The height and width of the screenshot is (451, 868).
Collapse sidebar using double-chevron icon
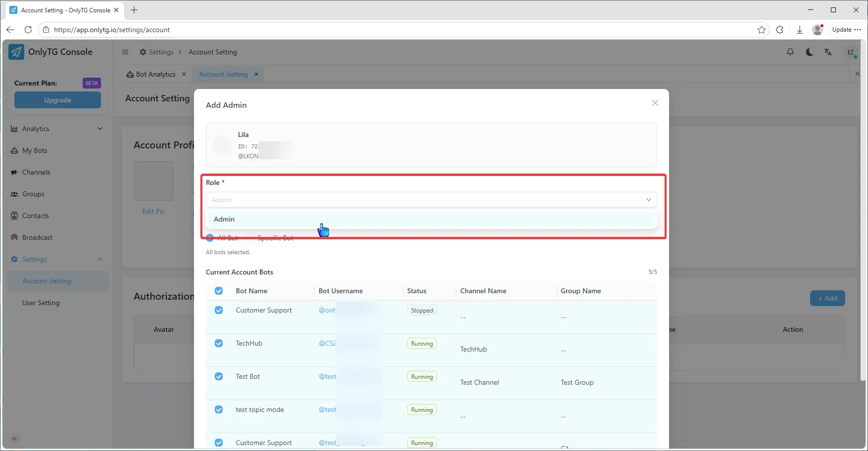click(x=14, y=438)
